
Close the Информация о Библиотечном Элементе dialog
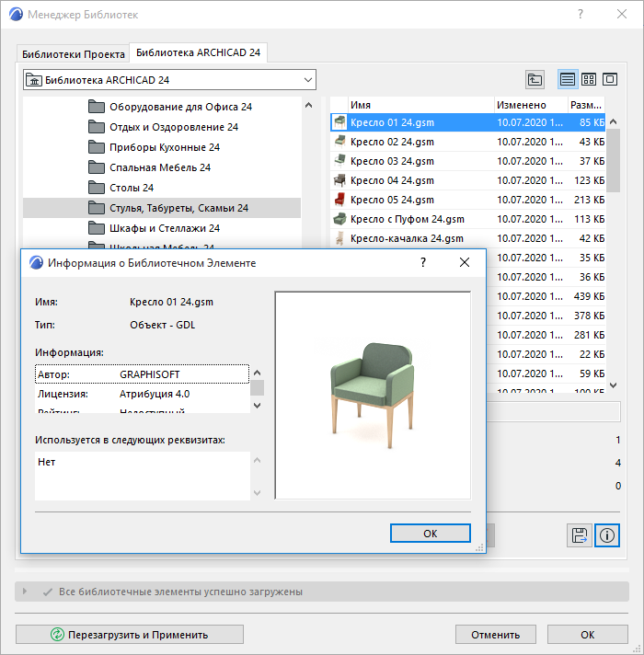click(x=465, y=262)
